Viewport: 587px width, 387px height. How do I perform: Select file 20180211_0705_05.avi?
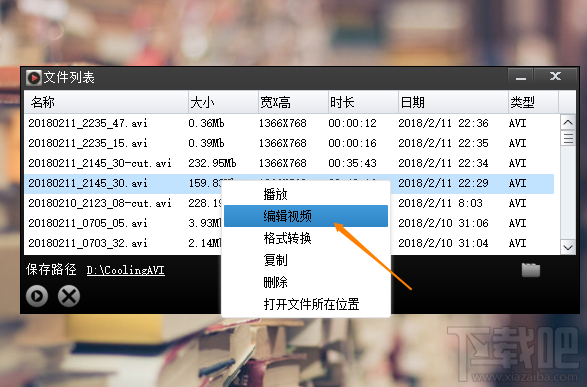tap(88, 223)
